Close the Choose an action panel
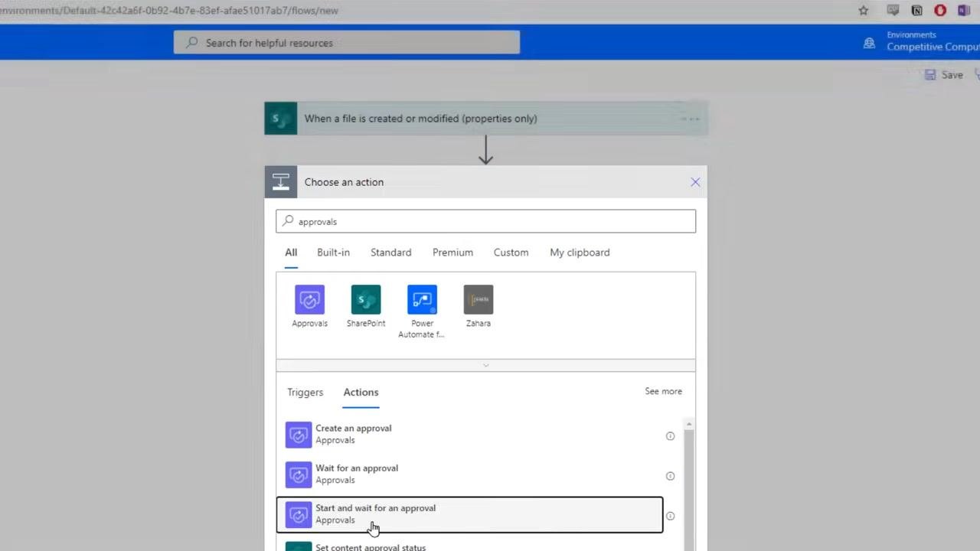 695,182
